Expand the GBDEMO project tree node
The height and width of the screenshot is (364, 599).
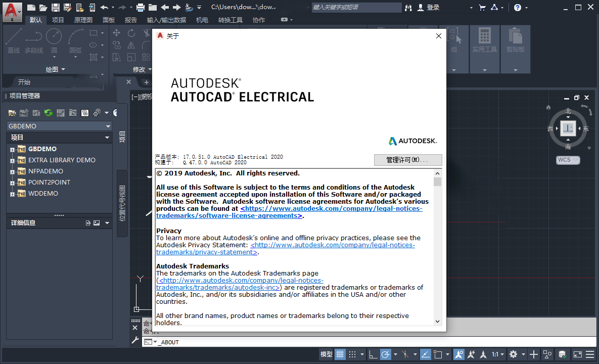click(x=12, y=149)
